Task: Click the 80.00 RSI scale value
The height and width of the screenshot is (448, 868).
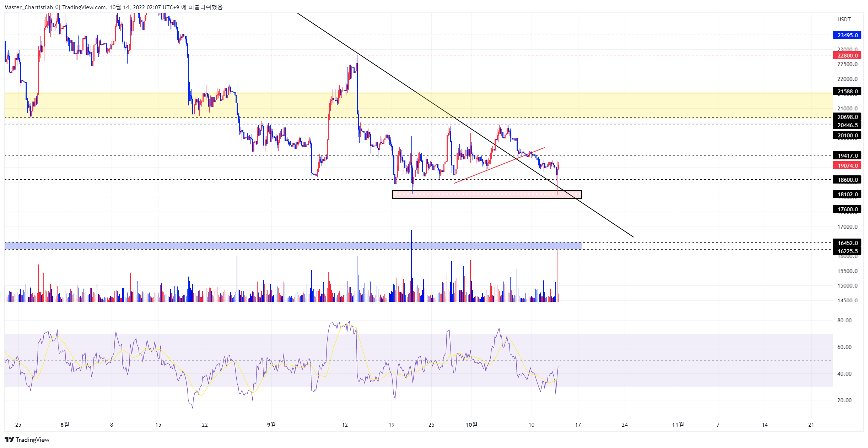Action: pyautogui.click(x=844, y=320)
